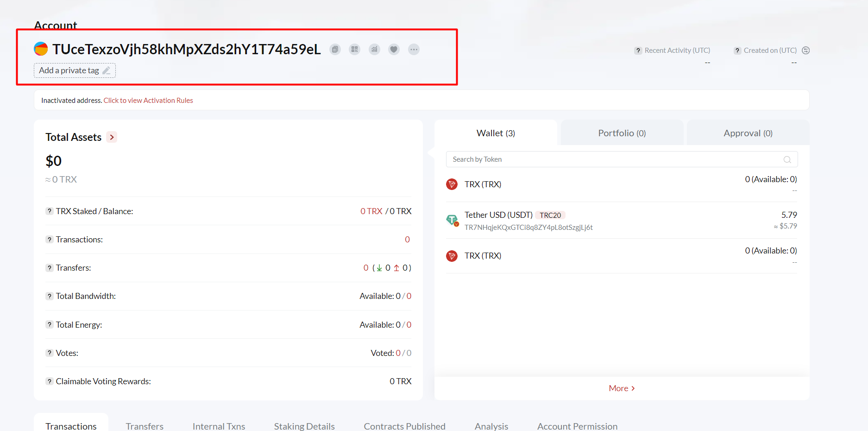Copy the account address icon
The height and width of the screenshot is (431, 868).
tap(335, 49)
